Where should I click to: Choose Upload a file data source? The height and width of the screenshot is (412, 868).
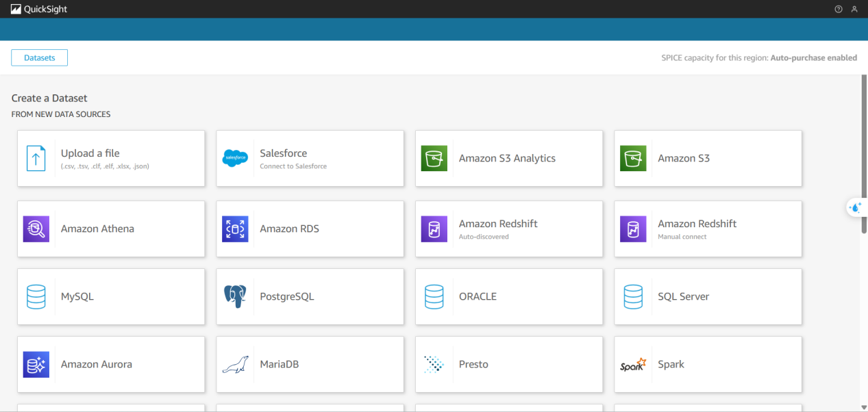coord(111,158)
